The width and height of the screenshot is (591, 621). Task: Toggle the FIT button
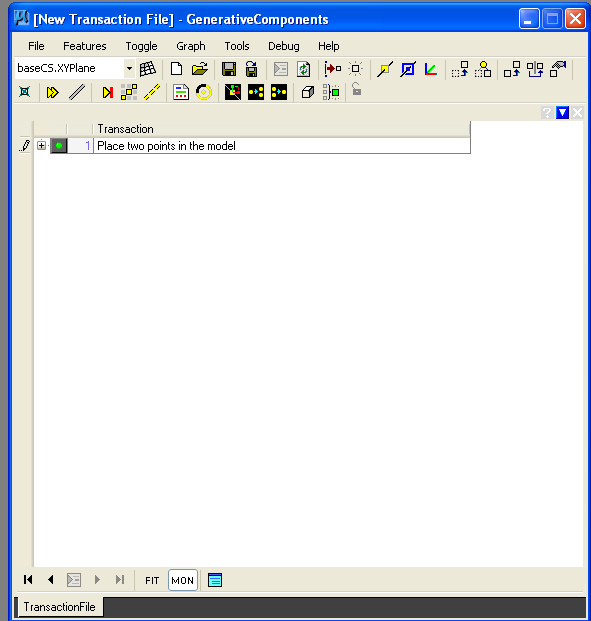pos(152,580)
